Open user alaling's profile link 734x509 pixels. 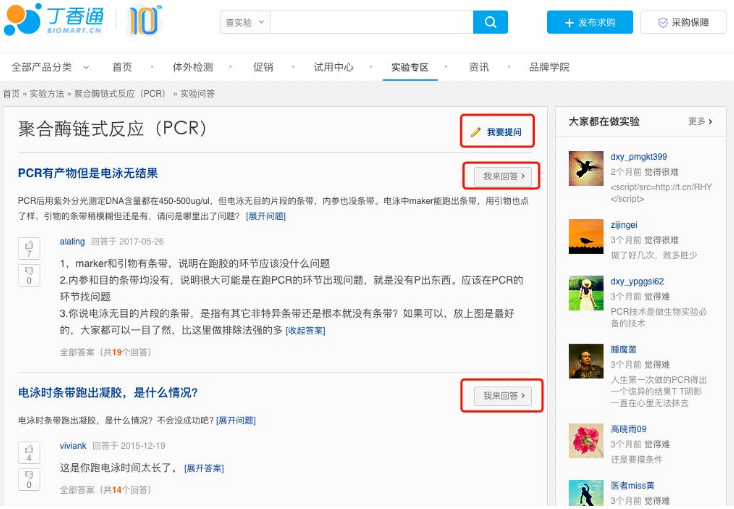tap(72, 242)
